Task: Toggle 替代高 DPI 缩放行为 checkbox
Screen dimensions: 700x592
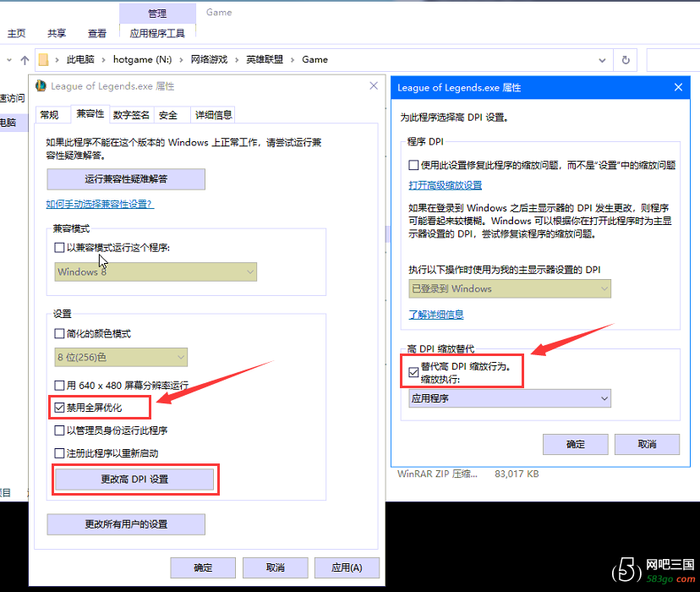Action: 413,372
